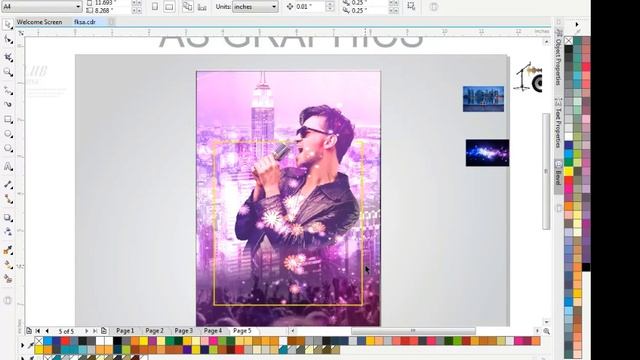
Task: Select the Freehand drawing tool
Action: coord(8,90)
